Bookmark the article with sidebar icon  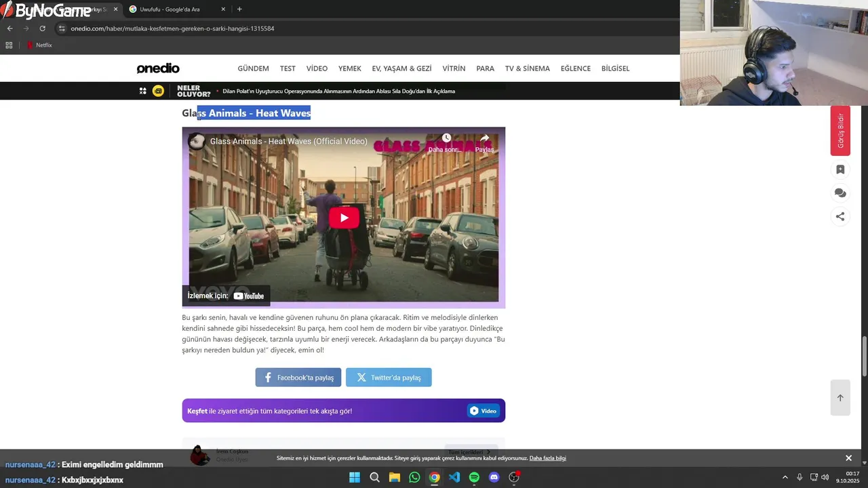click(840, 169)
